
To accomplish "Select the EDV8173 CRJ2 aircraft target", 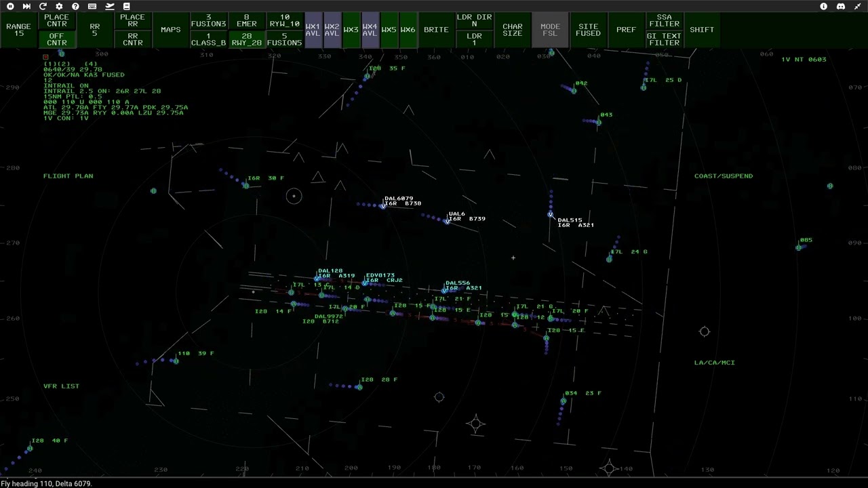I will pyautogui.click(x=365, y=283).
